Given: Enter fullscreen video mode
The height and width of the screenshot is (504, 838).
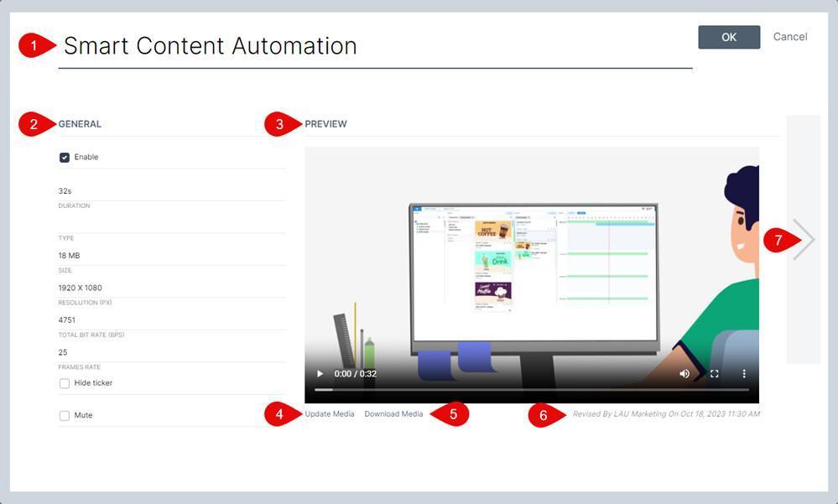Looking at the screenshot, I should pyautogui.click(x=714, y=373).
